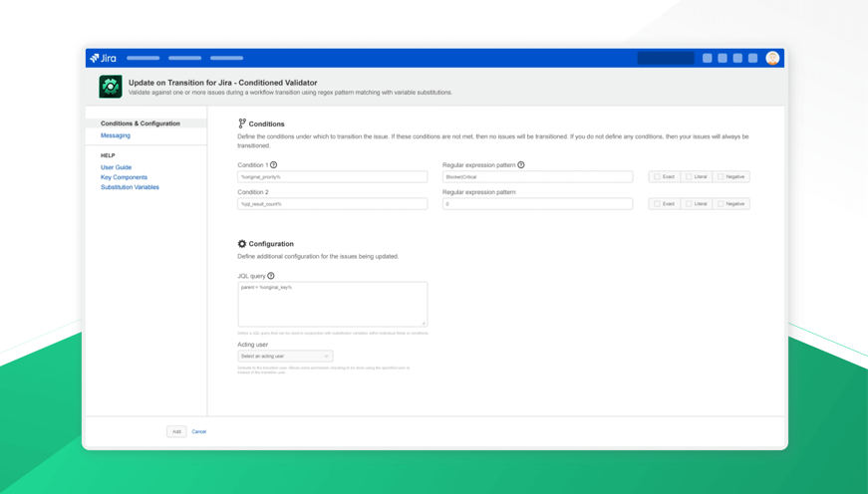Enable Literal checkbox for Condition 1

[689, 177]
